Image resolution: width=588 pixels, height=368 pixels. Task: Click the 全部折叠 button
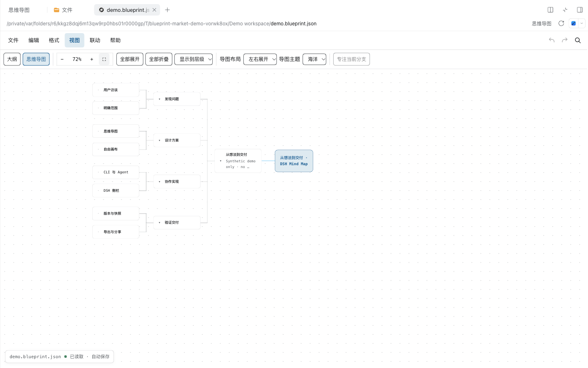tap(159, 59)
